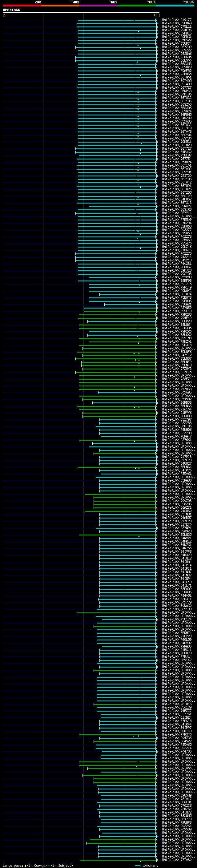Click the query end position label 388

155,15
